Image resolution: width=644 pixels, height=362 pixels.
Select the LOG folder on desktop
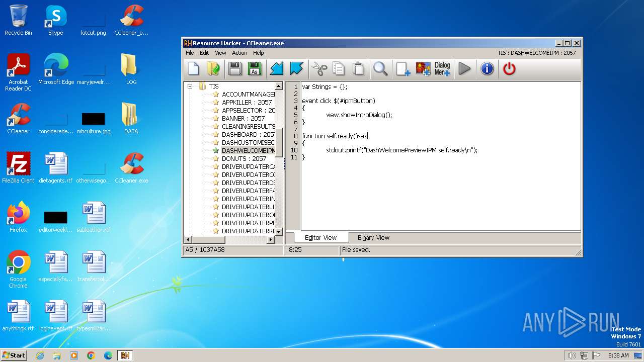tap(131, 69)
